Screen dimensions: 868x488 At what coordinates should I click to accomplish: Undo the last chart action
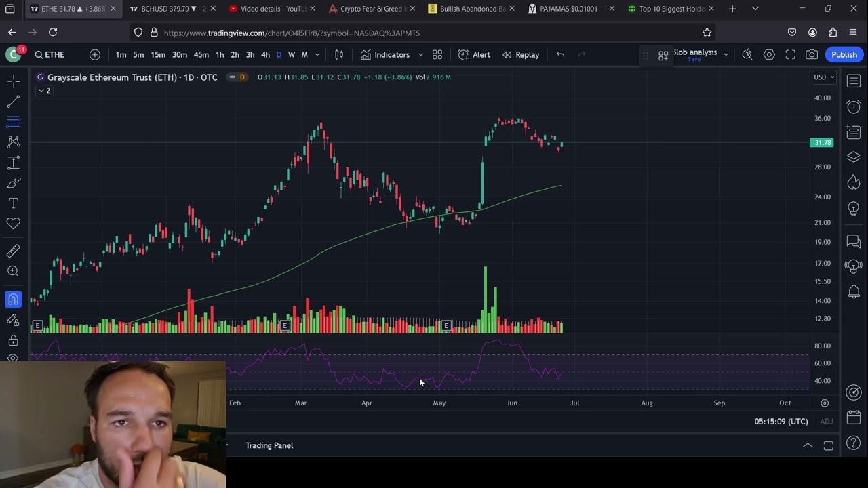560,54
